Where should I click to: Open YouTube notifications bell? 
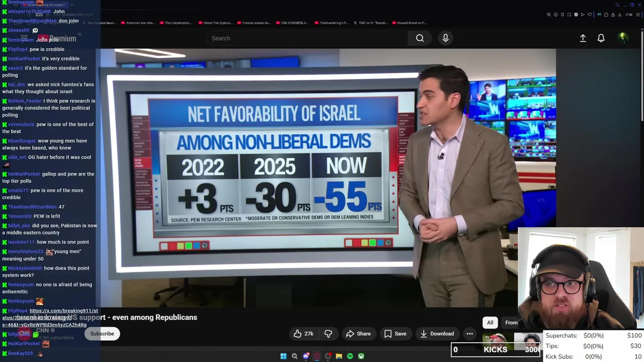(601, 38)
